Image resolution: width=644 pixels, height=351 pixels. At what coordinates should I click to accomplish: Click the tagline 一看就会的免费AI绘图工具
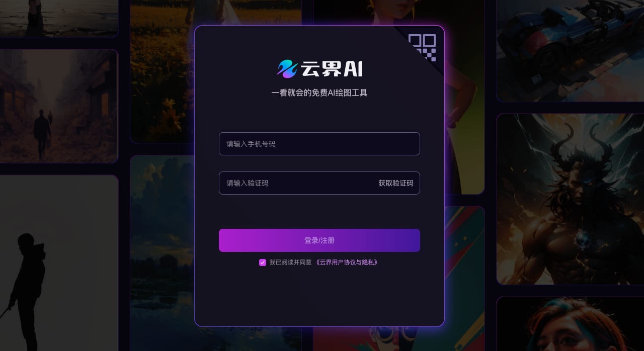(319, 93)
